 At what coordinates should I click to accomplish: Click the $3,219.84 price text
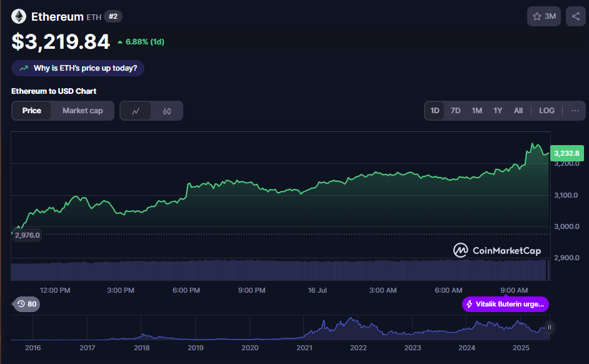click(61, 41)
